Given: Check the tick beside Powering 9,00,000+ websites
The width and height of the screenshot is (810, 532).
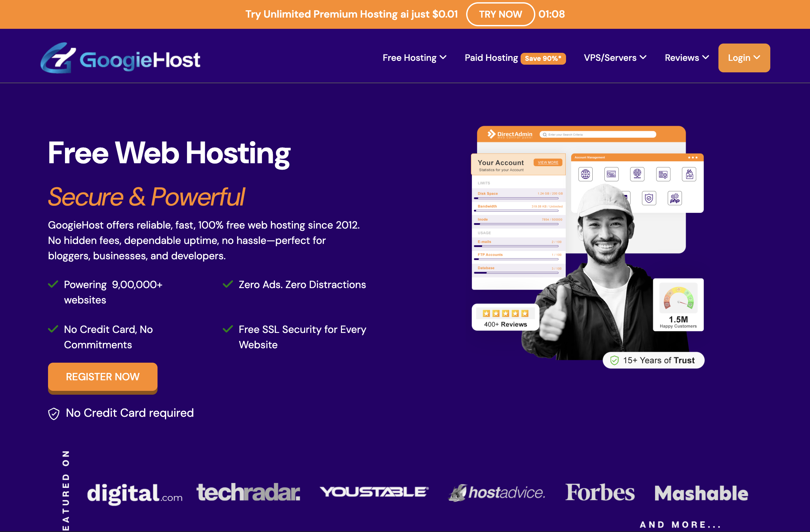Looking at the screenshot, I should coord(53,284).
